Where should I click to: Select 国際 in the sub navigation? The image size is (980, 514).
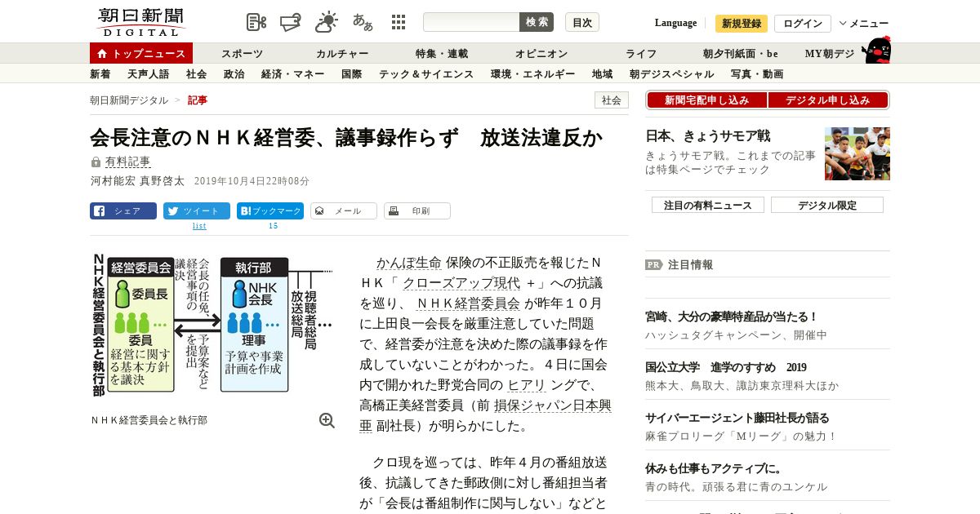click(x=351, y=74)
